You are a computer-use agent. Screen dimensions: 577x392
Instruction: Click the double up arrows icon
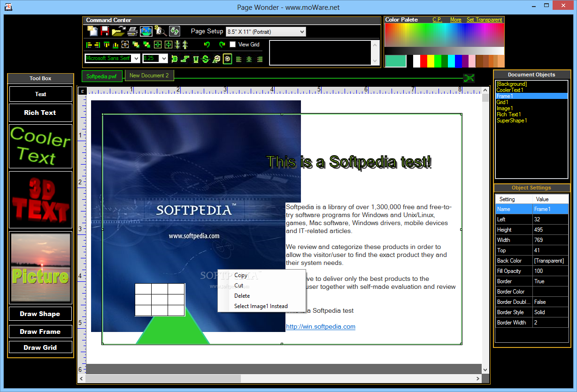click(x=185, y=45)
